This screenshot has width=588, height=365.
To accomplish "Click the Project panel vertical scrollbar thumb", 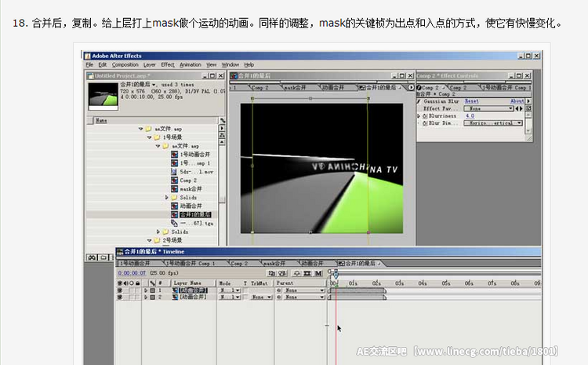I will [x=222, y=199].
